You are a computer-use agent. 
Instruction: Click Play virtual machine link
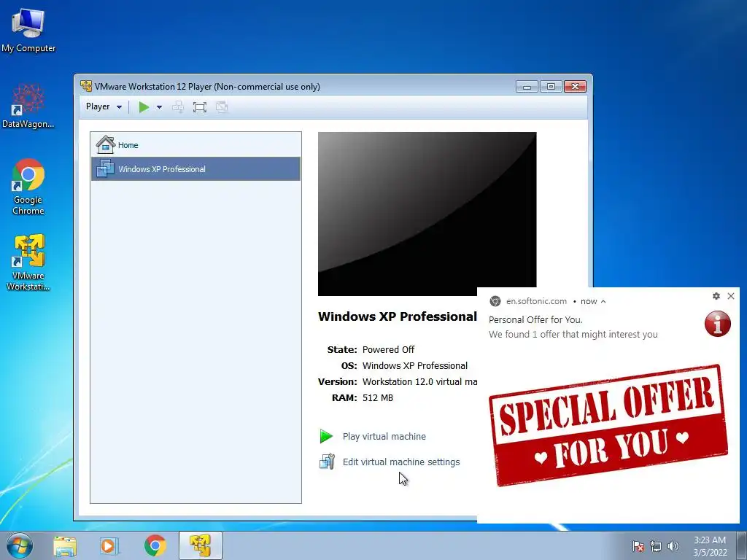click(x=384, y=436)
